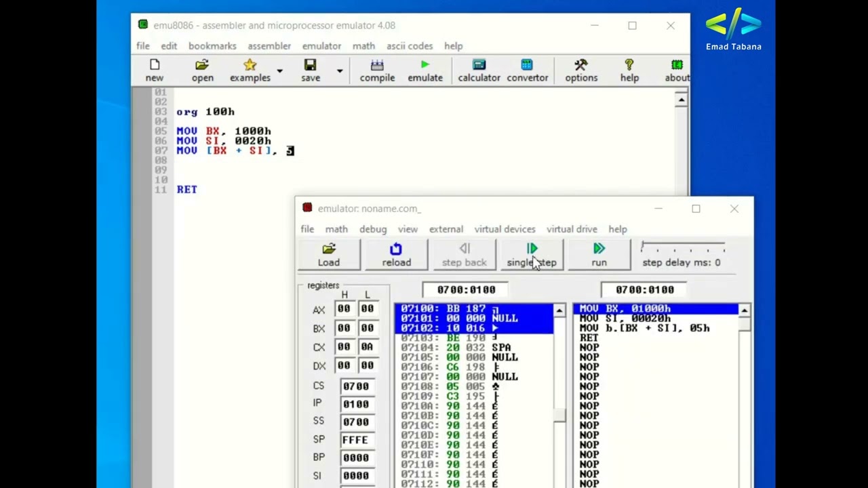Execute a single step
The image size is (868, 488).
coord(532,254)
